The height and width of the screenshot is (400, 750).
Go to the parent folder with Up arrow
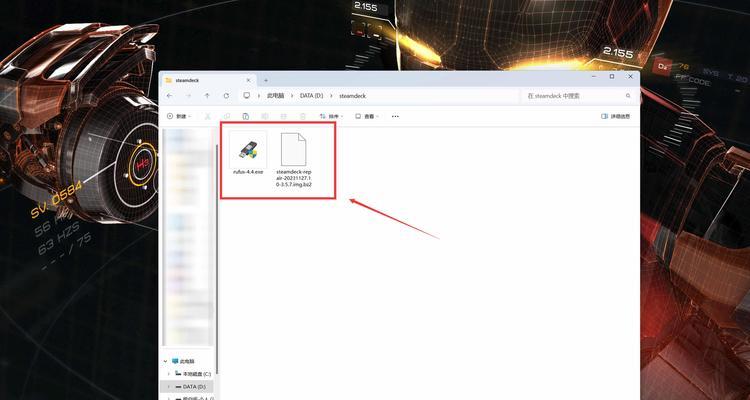pyautogui.click(x=207, y=96)
